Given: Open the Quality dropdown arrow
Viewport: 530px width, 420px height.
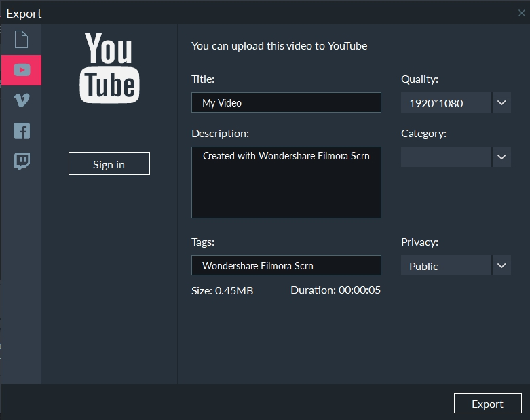Looking at the screenshot, I should [x=501, y=102].
